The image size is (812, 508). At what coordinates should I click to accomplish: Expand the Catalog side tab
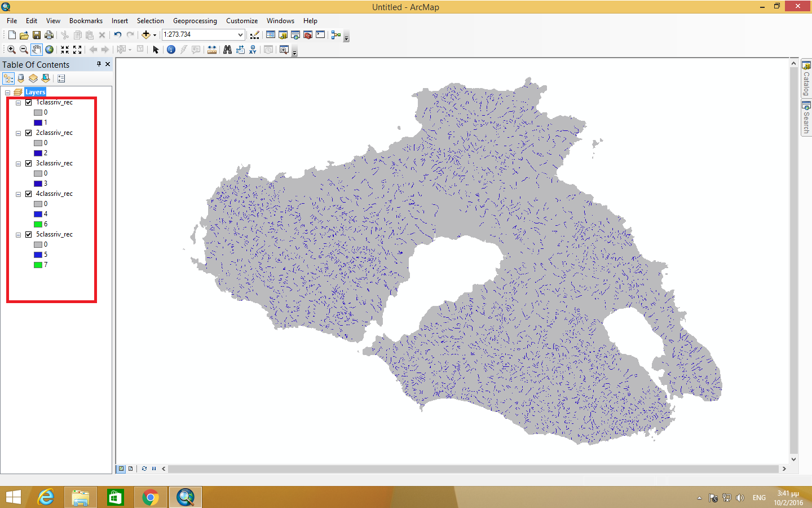pyautogui.click(x=806, y=78)
